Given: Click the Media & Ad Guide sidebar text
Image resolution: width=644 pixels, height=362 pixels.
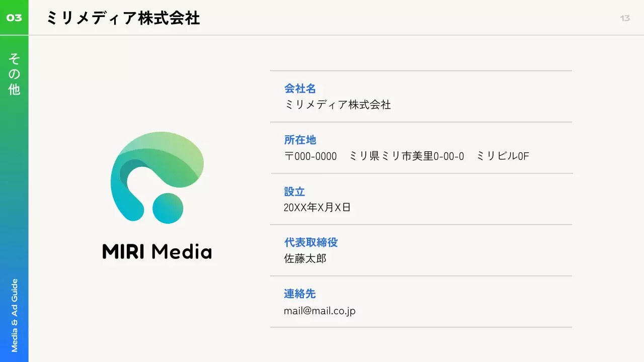Looking at the screenshot, I should pos(14,315).
